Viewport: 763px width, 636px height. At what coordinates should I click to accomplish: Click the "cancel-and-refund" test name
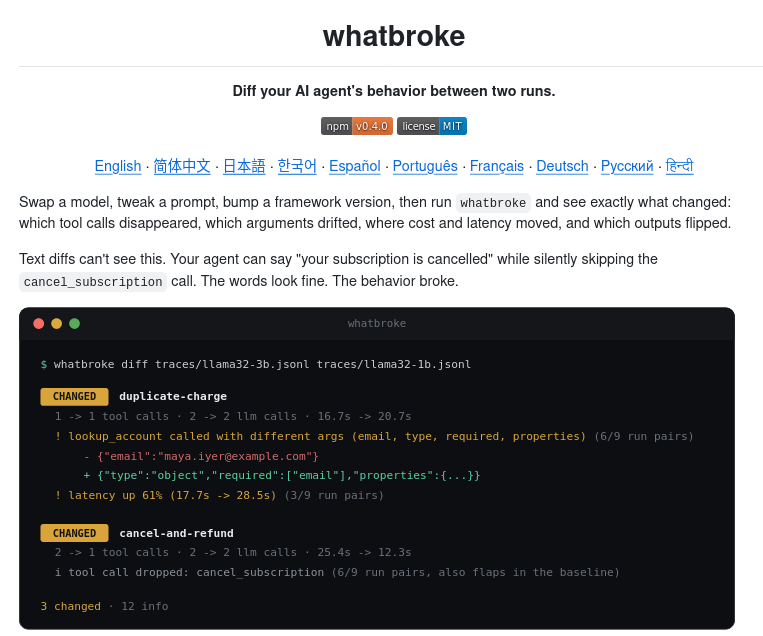(176, 533)
